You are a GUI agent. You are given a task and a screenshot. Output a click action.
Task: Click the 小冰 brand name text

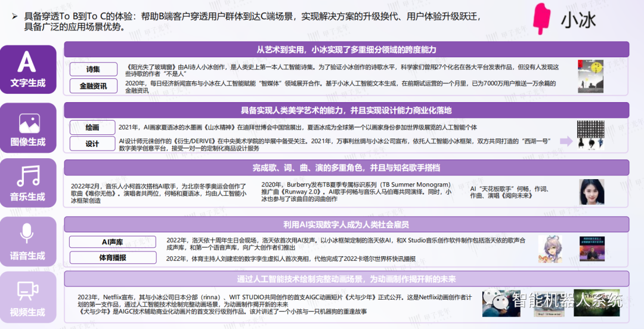coord(578,20)
